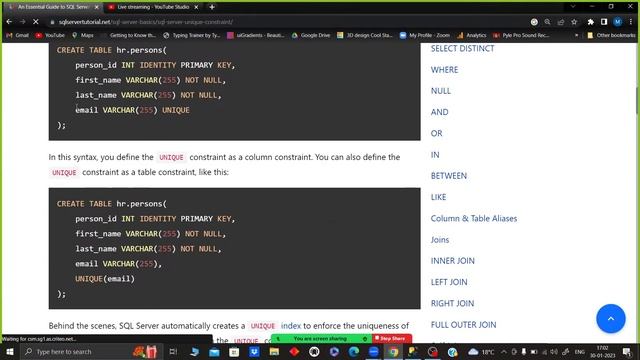Screen dimensions: 640x360
Task: Open Google Drive bookmark
Action: click(311, 36)
